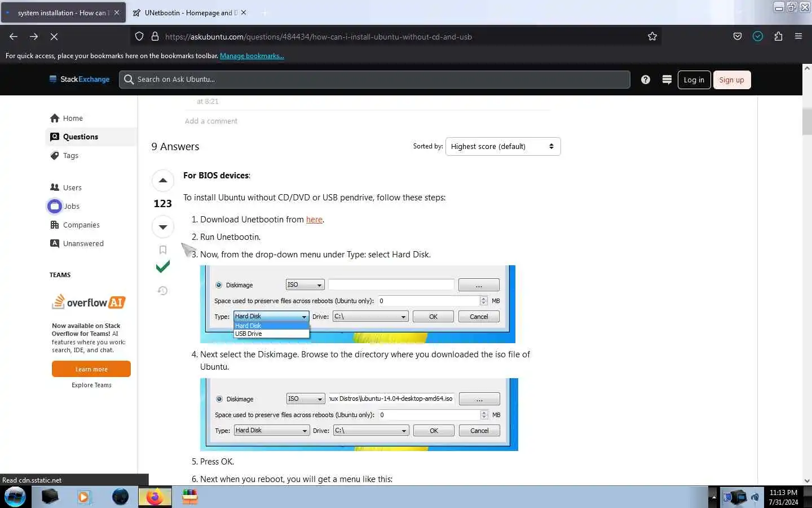812x508 pixels.
Task: Stop loading the current page
Action: tap(54, 36)
